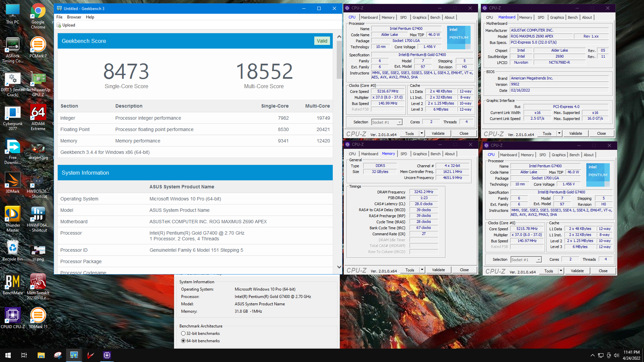The width and height of the screenshot is (644, 362).
Task: Click the Valid badge in Geekbench Score
Action: click(x=322, y=41)
